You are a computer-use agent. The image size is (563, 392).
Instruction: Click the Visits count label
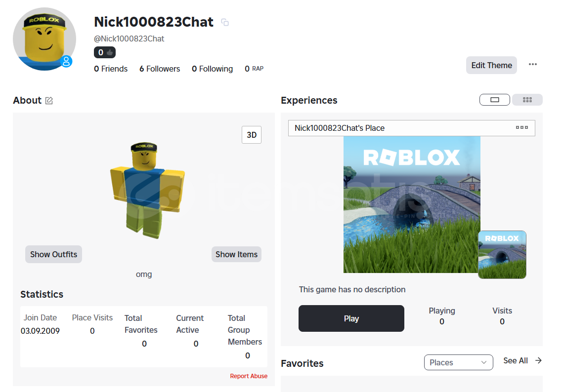[502, 311]
